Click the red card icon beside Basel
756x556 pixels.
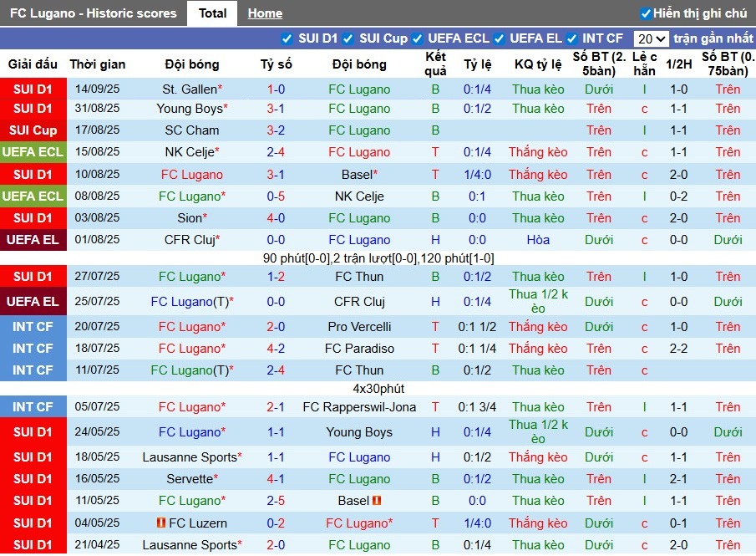(377, 501)
